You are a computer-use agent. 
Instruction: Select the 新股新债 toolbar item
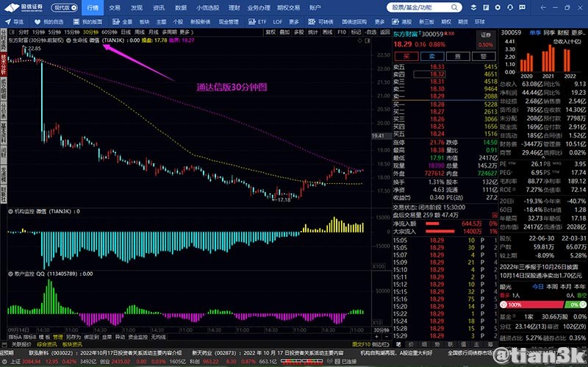click(200, 22)
